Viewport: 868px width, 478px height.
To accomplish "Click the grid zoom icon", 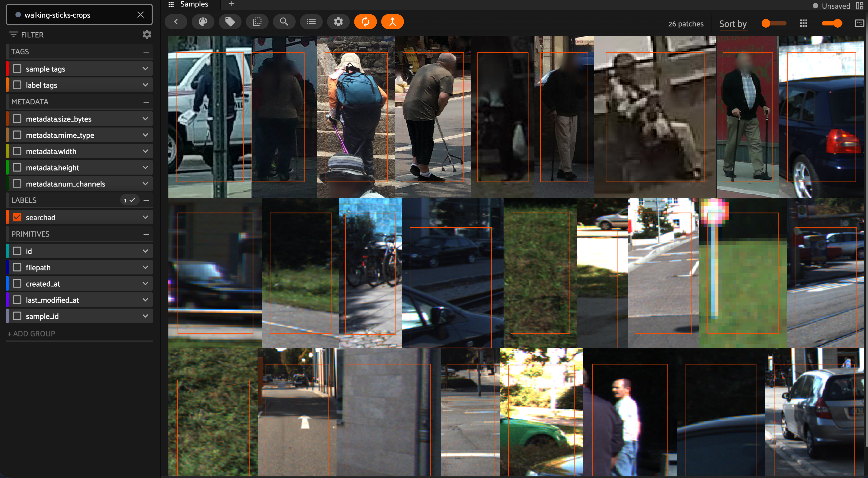I will 804,23.
